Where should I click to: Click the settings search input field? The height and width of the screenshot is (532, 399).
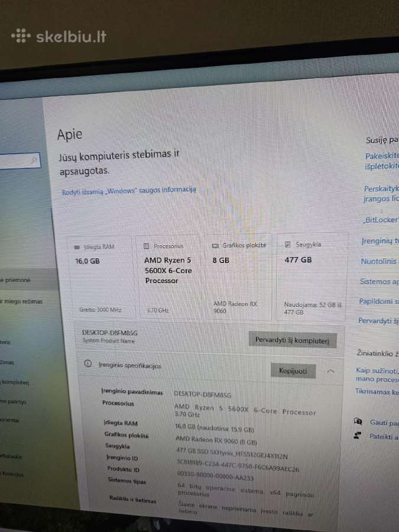pos(20,160)
